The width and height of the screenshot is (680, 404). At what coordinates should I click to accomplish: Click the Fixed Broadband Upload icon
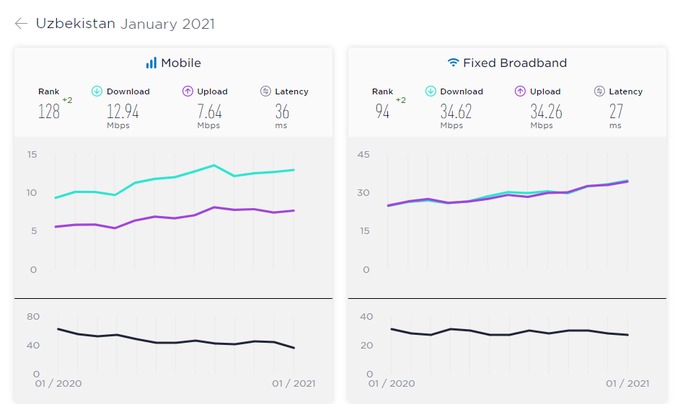point(520,91)
